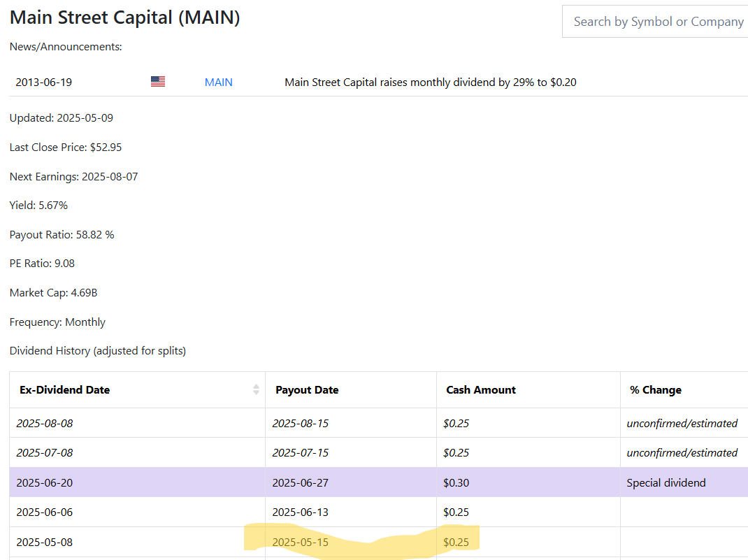Click ex-dividend date 2025-06-06 cell
Viewport: 748px width, 560px height.
138,512
